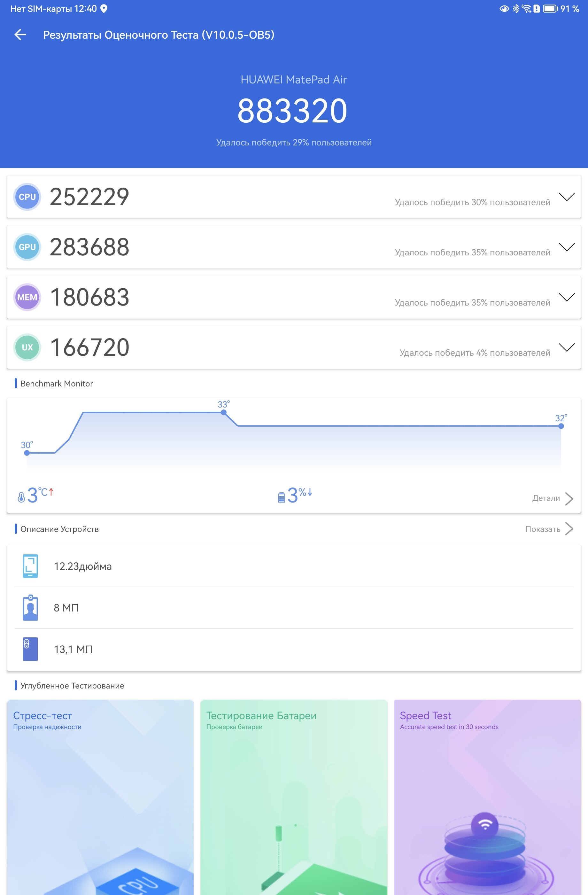Tap CPU score 252229
Viewport: 588px width, 895px height.
(x=89, y=197)
